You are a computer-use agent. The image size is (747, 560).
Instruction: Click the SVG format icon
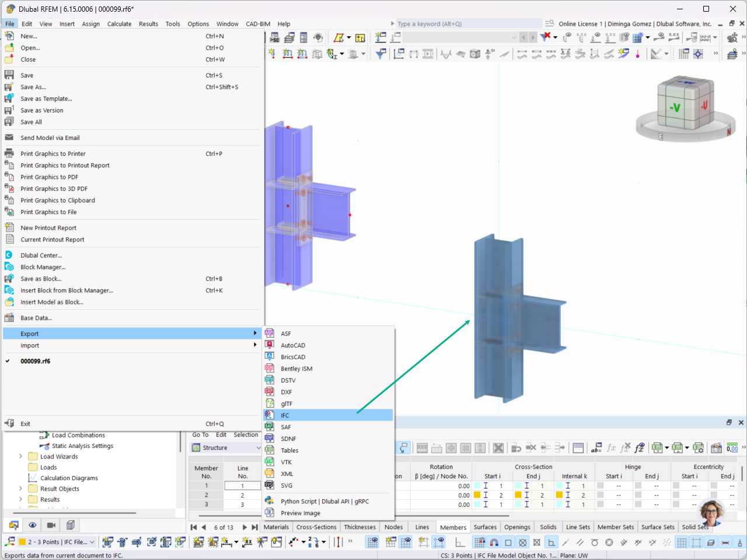[x=269, y=485]
